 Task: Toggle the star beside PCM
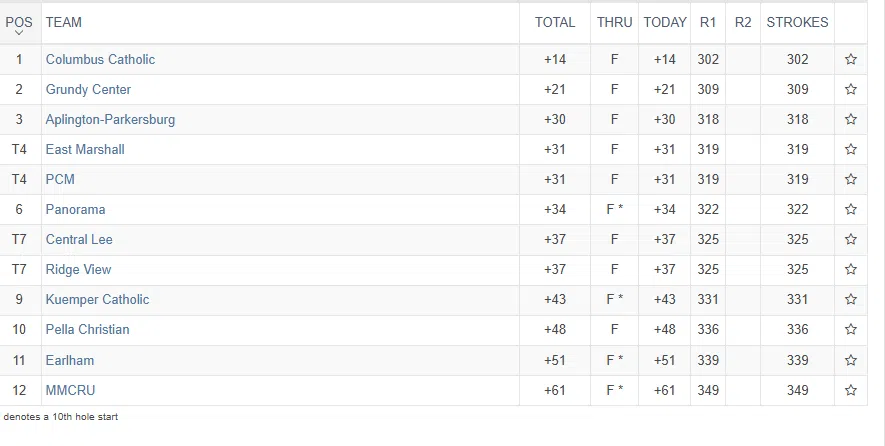pos(850,180)
